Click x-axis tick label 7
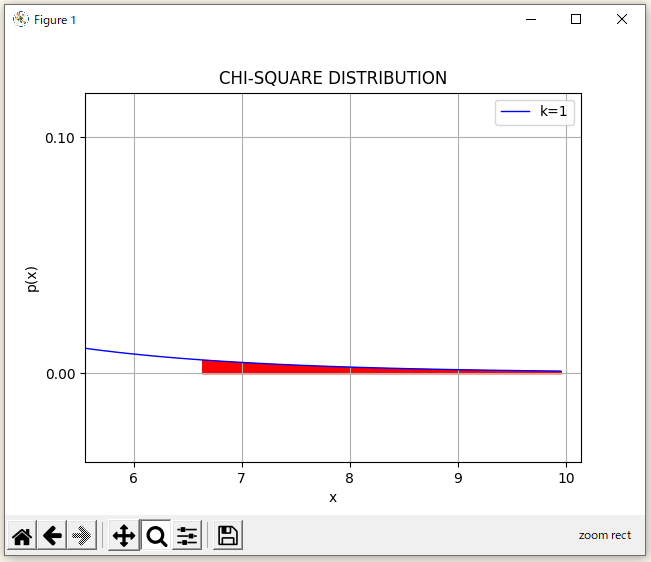The height and width of the screenshot is (562, 651). tap(242, 478)
